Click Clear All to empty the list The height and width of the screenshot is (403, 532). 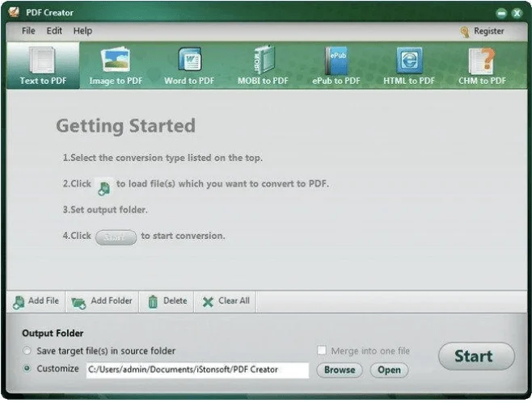pos(226,301)
